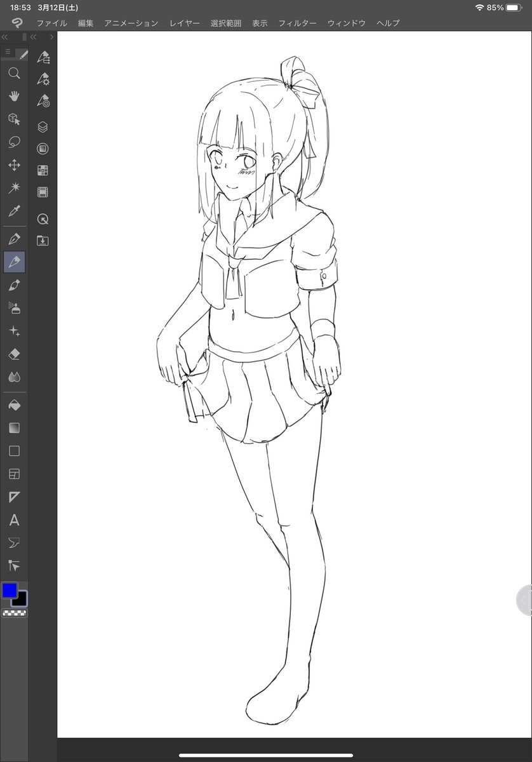
Task: Open the Sub View palette icon
Action: (x=43, y=170)
